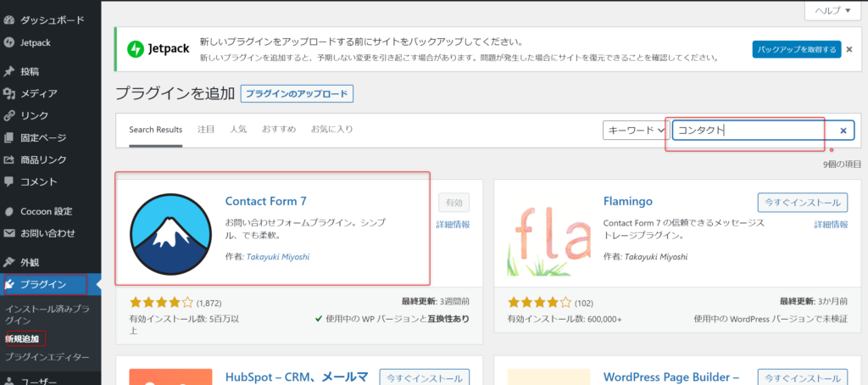The width and height of the screenshot is (868, 385).
Task: Open 詳細情報 for Flamingo
Action: (x=831, y=225)
